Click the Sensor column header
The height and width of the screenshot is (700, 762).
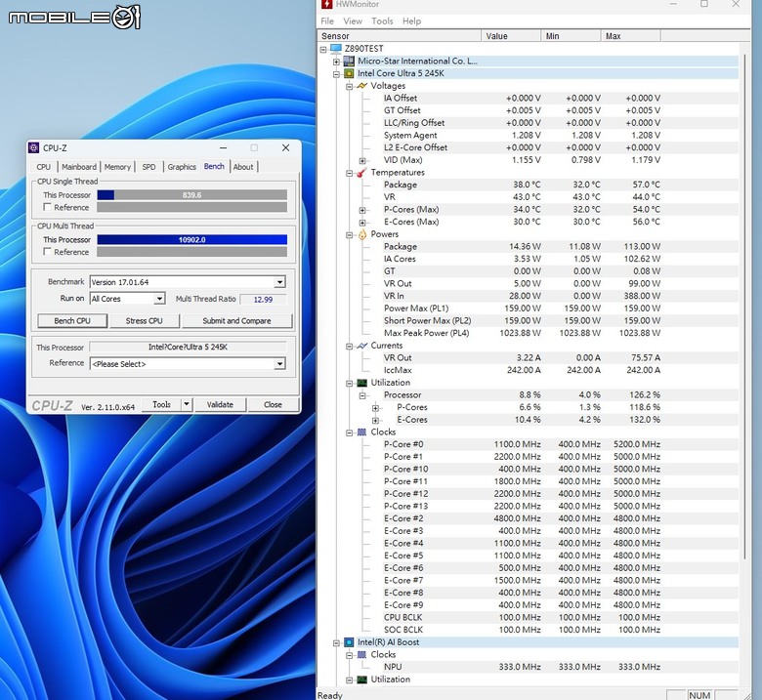point(400,36)
